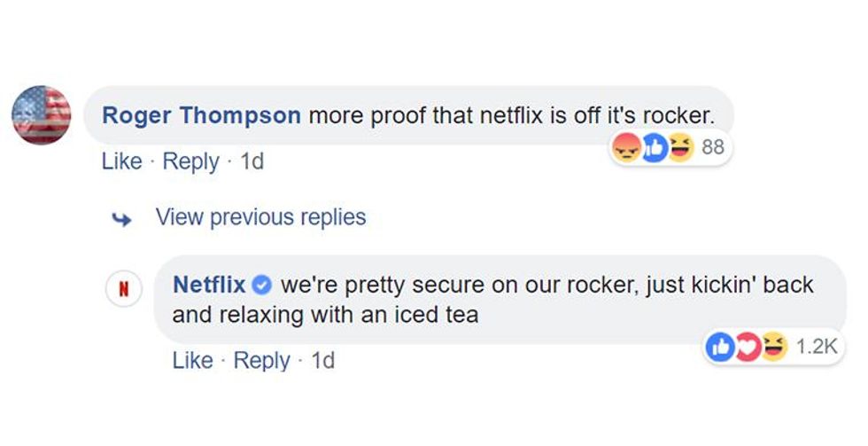This screenshot has width=868, height=446.
Task: Reply to Roger Thompson's comment
Action: (x=190, y=161)
